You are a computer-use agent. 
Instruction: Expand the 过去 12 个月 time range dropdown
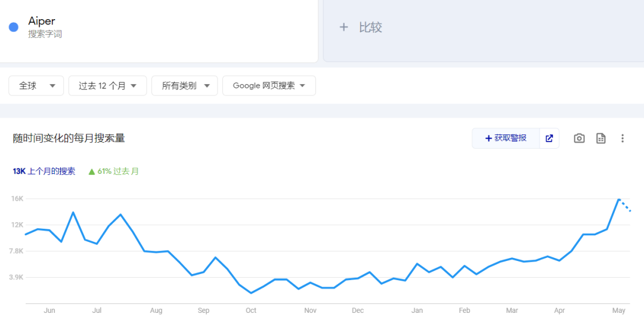pos(107,85)
